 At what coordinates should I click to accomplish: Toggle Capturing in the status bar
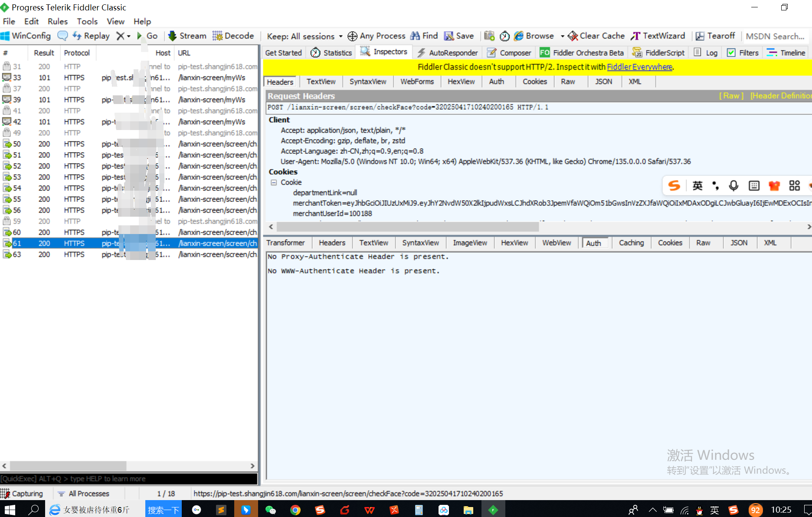(x=22, y=494)
